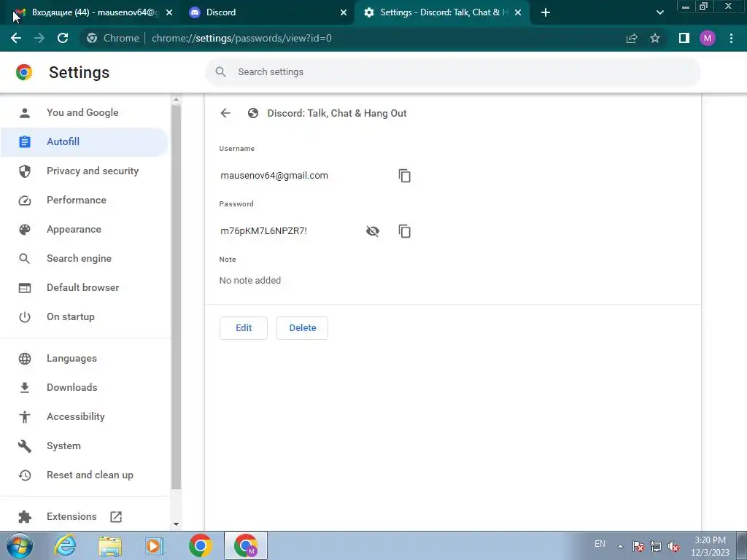Click the URL chrome://settings/passwords in address bar
747x560 pixels.
coord(241,38)
